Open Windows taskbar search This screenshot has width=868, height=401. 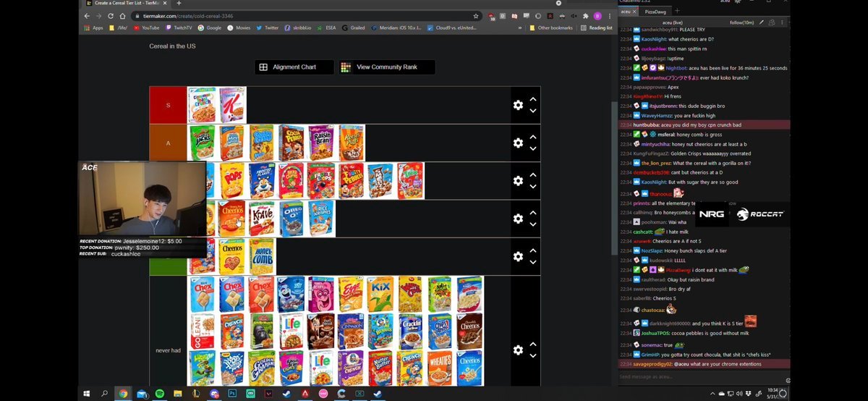point(104,394)
